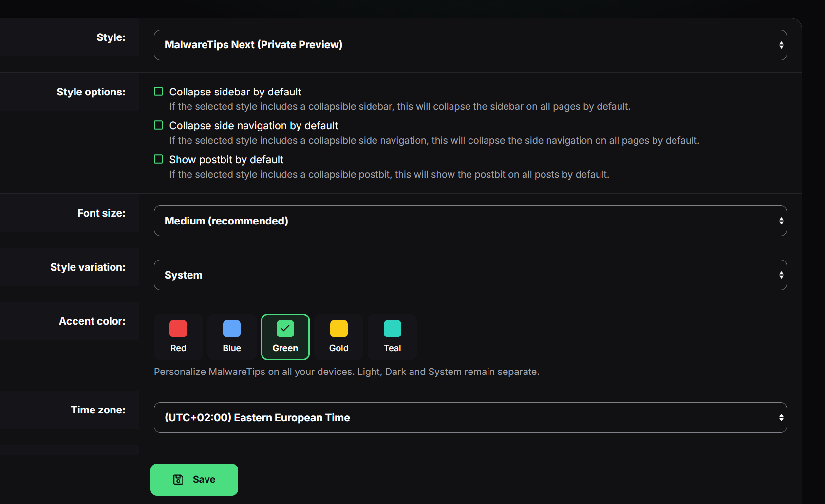
Task: Click the Font size label
Action: (x=101, y=213)
